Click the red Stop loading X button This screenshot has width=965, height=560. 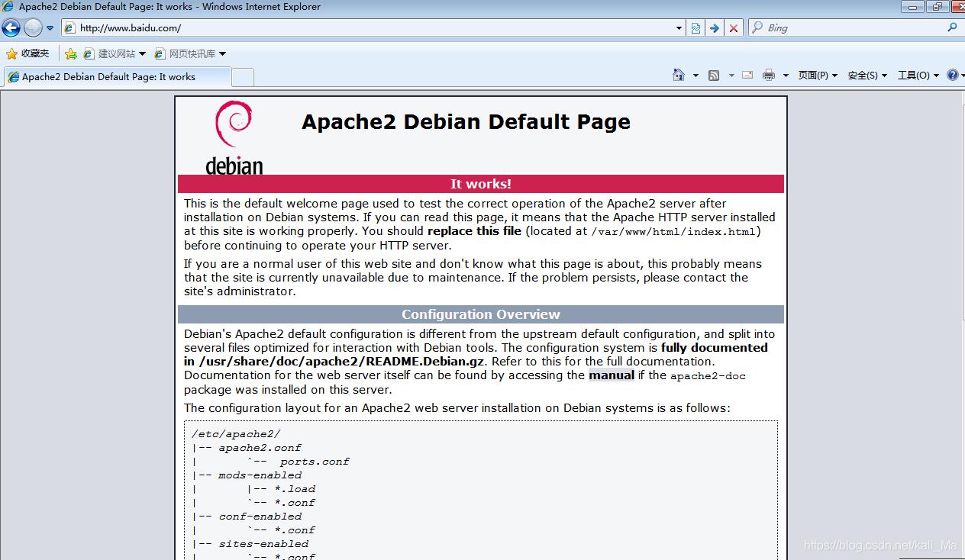click(x=734, y=28)
